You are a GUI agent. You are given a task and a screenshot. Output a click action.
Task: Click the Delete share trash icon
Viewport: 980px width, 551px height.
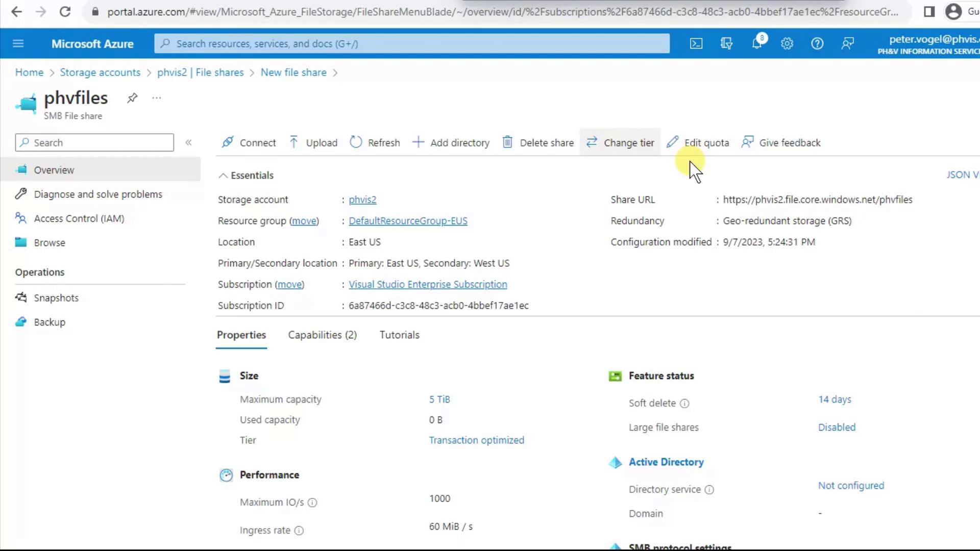pyautogui.click(x=507, y=142)
